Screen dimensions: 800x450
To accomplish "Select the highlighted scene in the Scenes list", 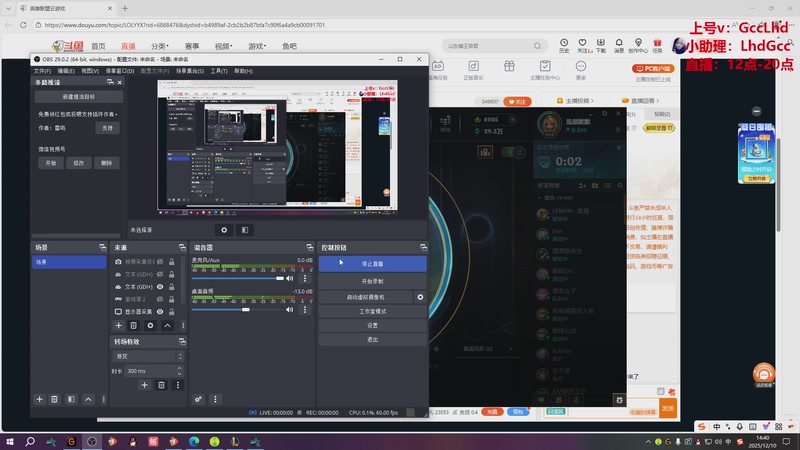I will (69, 262).
